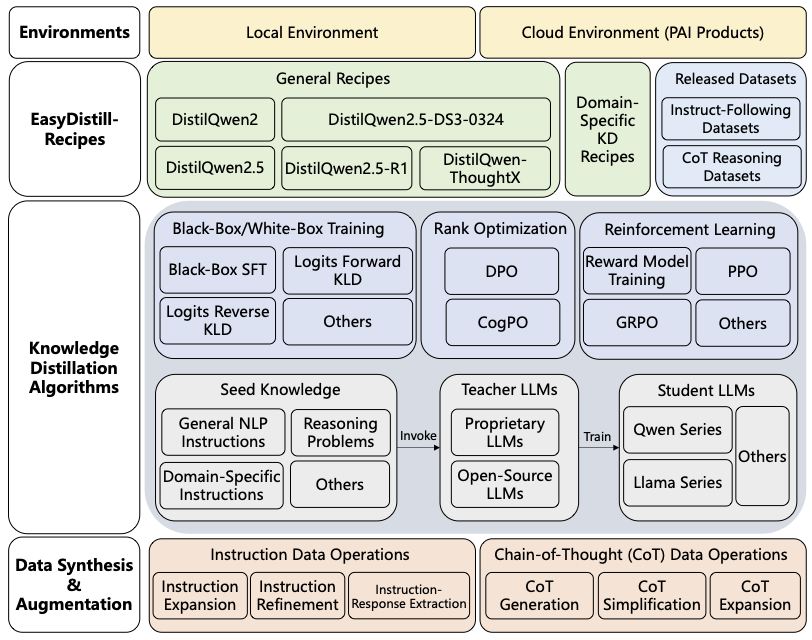
Task: Select the CoT Simplification box
Action: [x=651, y=595]
